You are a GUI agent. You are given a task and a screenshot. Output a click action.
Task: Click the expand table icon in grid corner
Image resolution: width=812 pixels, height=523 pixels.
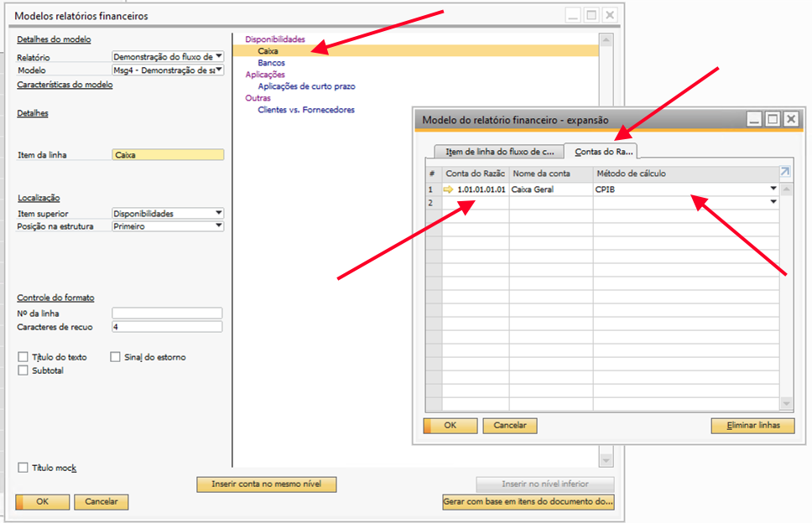[x=785, y=172]
